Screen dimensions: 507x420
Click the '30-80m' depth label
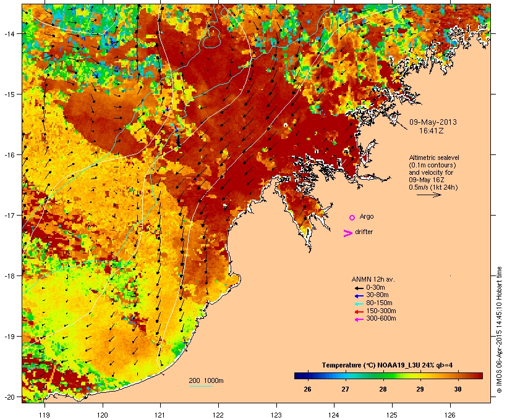point(377,295)
